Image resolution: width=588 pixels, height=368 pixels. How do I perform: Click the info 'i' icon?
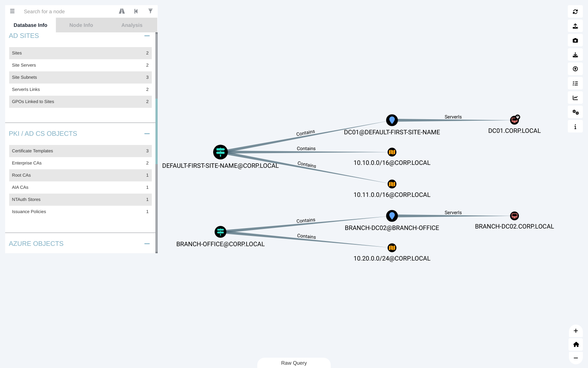coord(575,127)
